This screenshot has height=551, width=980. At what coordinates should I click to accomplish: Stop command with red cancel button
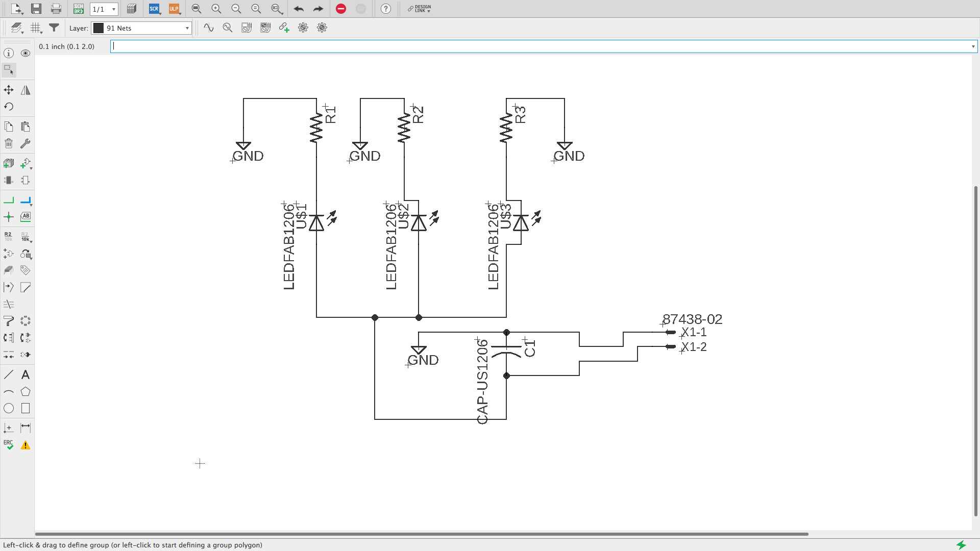click(x=341, y=9)
